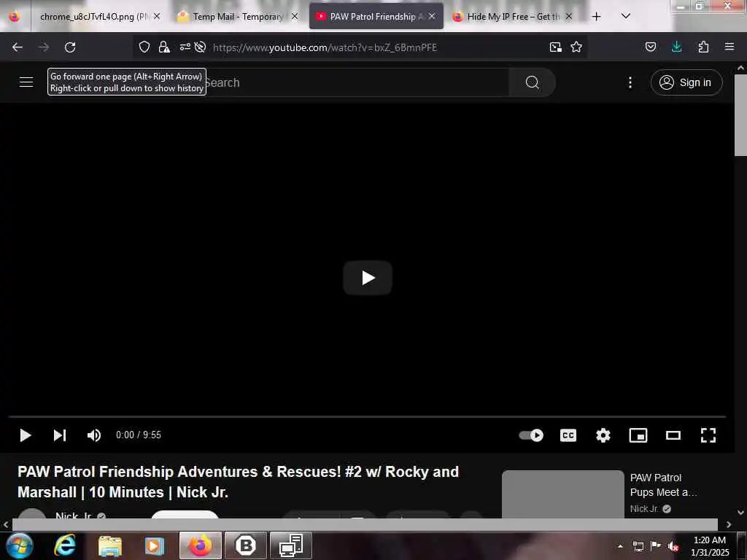
Task: Click the video progress bar
Action: [367, 416]
